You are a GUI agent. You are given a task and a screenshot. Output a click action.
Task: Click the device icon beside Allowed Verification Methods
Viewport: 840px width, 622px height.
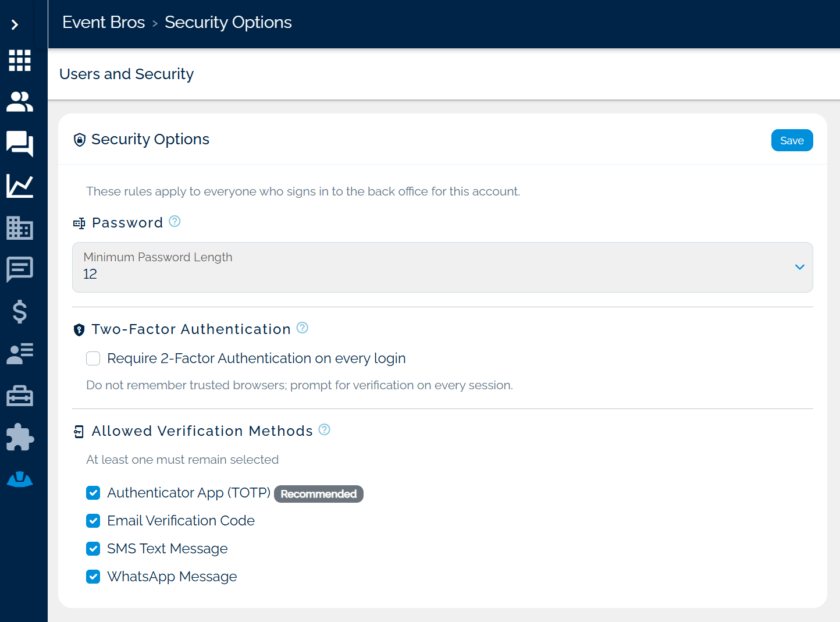click(x=79, y=432)
